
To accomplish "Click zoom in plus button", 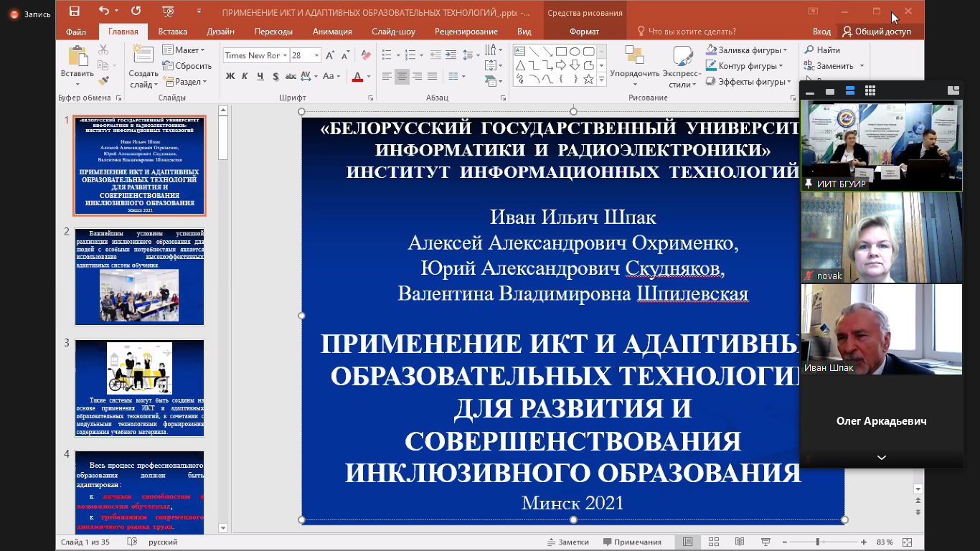I will point(863,542).
